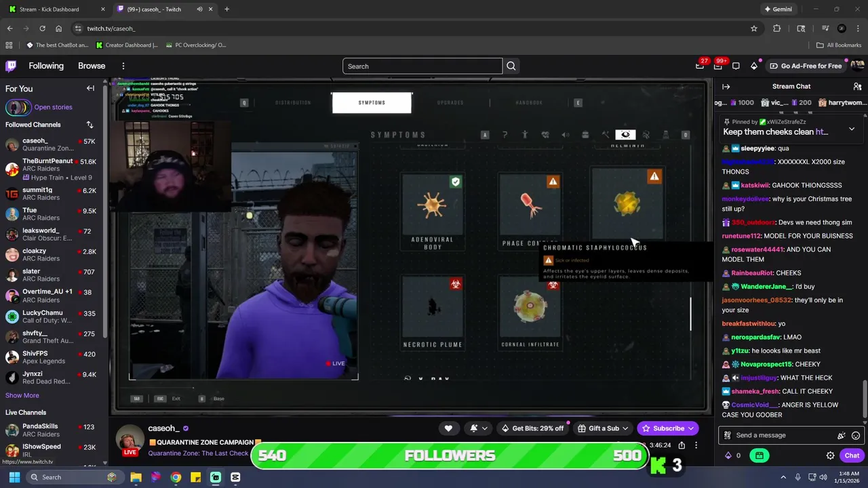Bookmark this page with the star icon
Screen dimensions: 868x488
point(753,28)
